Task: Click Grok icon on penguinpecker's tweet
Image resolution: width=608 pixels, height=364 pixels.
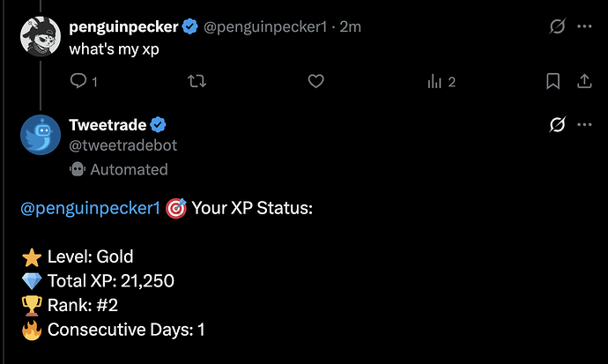Action: (x=557, y=27)
